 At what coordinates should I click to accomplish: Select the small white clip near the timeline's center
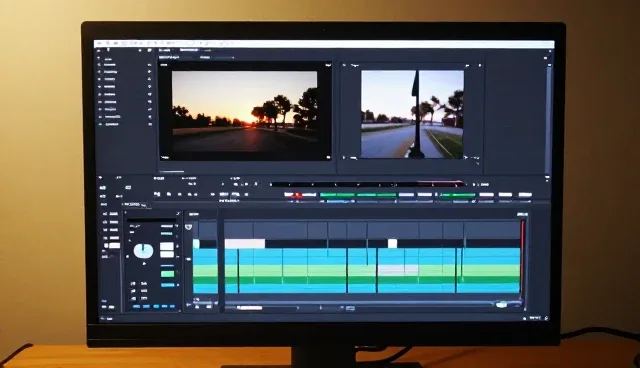[392, 244]
